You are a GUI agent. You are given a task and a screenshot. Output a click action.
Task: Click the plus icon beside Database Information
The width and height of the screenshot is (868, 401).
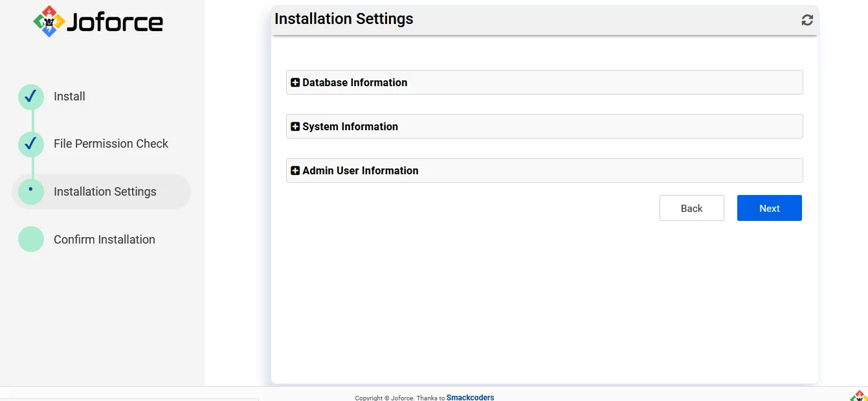point(295,82)
